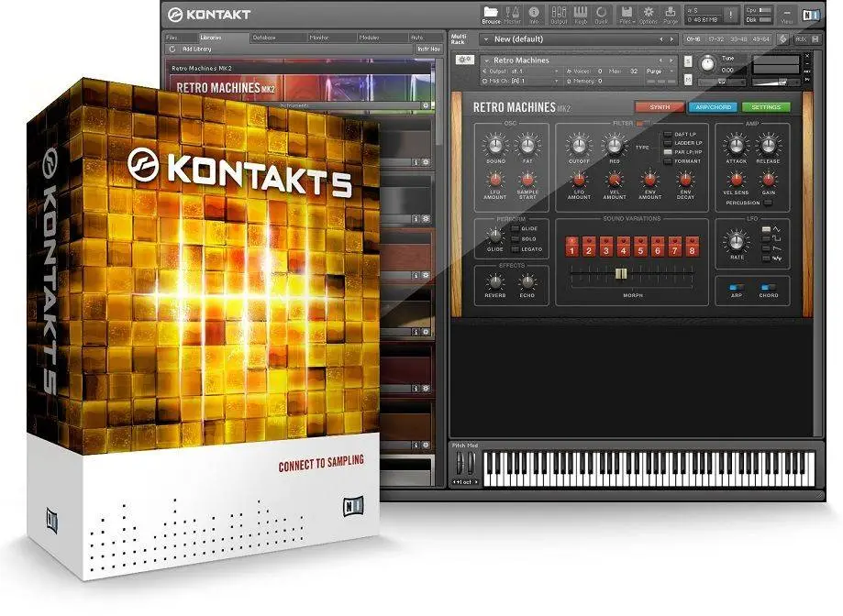Enable GLIDE in Perform section
843x616 pixels.
click(x=515, y=229)
